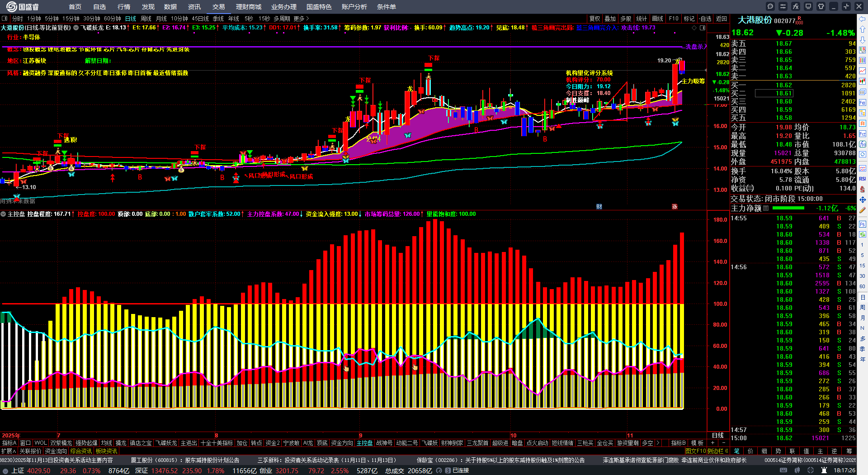Click the minus button to remove indicator pane
Screen dimensions: 868x475
click(723, 443)
